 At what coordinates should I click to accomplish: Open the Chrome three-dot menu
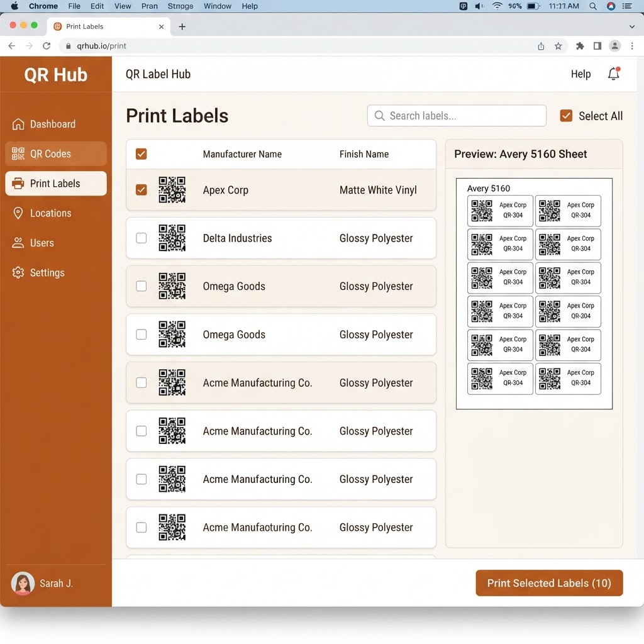click(x=632, y=46)
